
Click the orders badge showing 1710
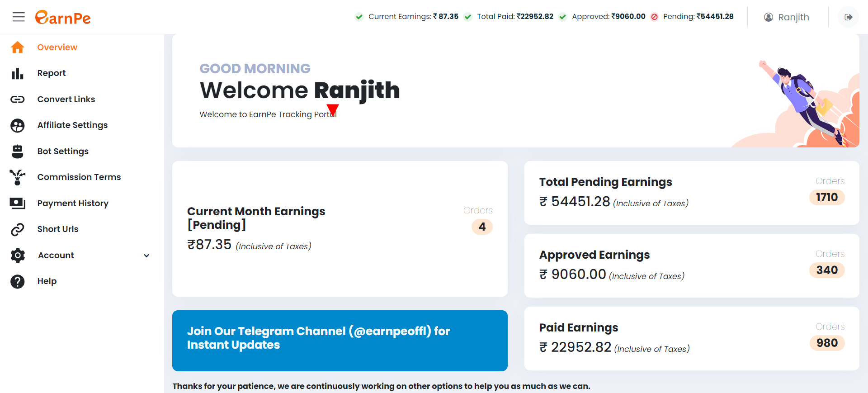827,197
